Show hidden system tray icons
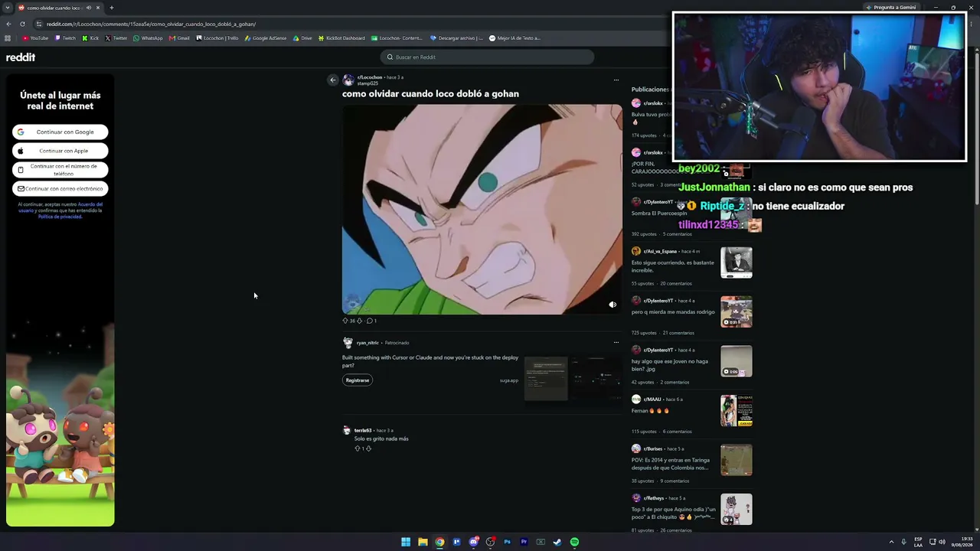980x551 pixels. pyautogui.click(x=891, y=542)
